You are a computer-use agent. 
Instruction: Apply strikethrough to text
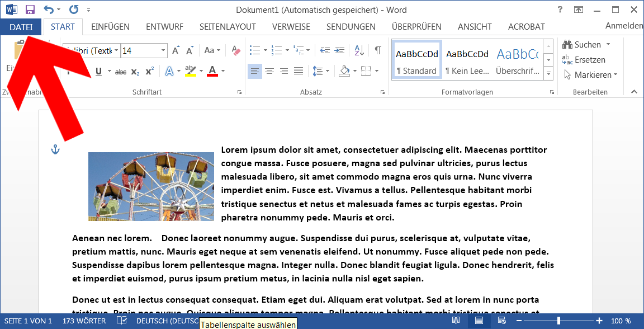click(120, 72)
